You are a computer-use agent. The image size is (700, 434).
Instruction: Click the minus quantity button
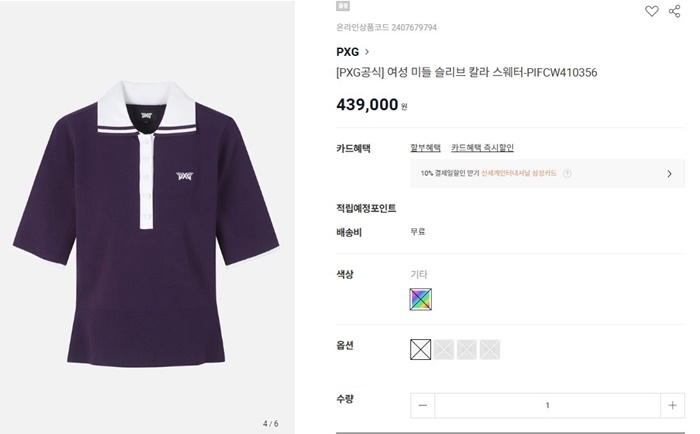coord(423,405)
